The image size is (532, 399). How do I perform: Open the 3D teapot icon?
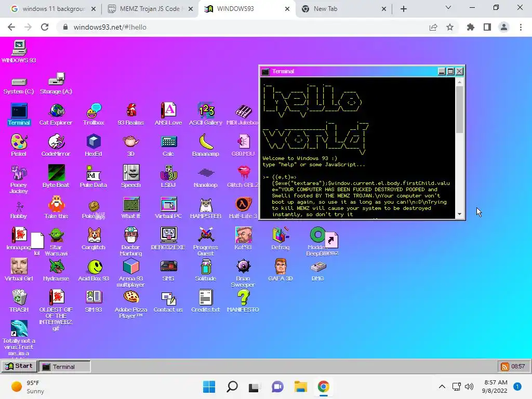pos(130,145)
